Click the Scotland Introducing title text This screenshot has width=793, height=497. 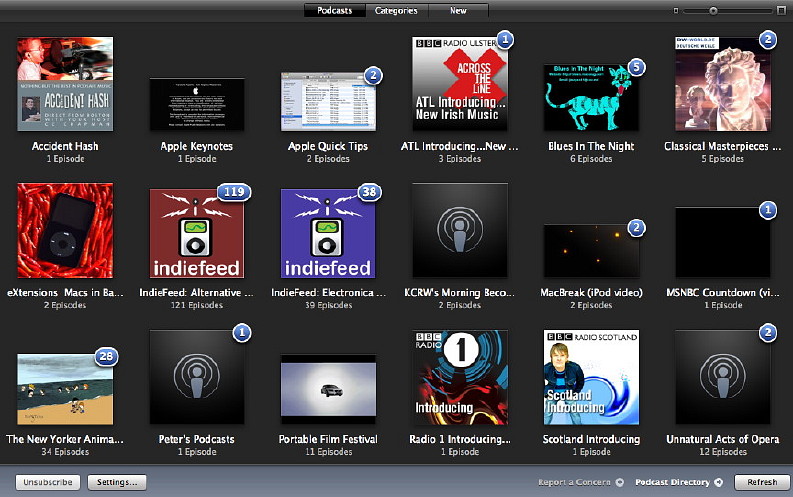pos(591,439)
